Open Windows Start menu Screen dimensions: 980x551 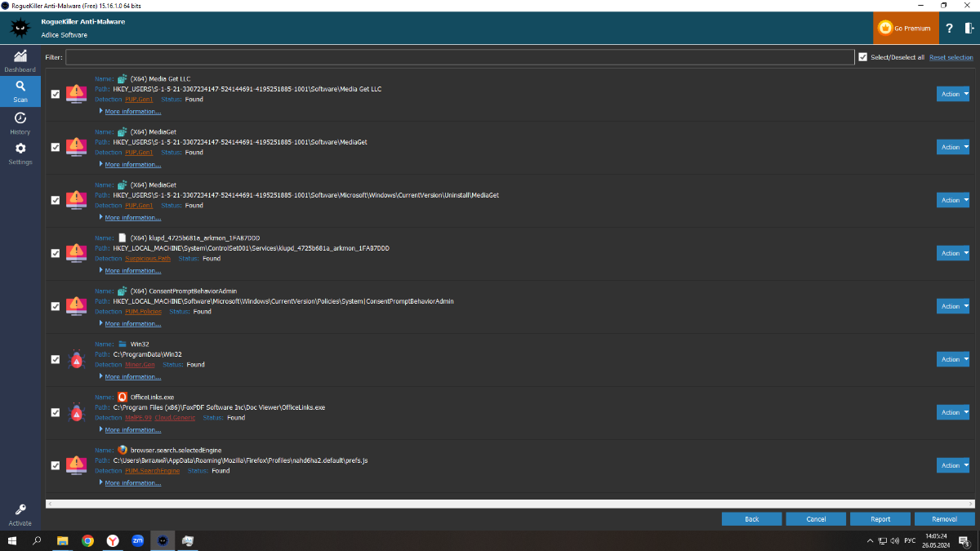(12, 540)
